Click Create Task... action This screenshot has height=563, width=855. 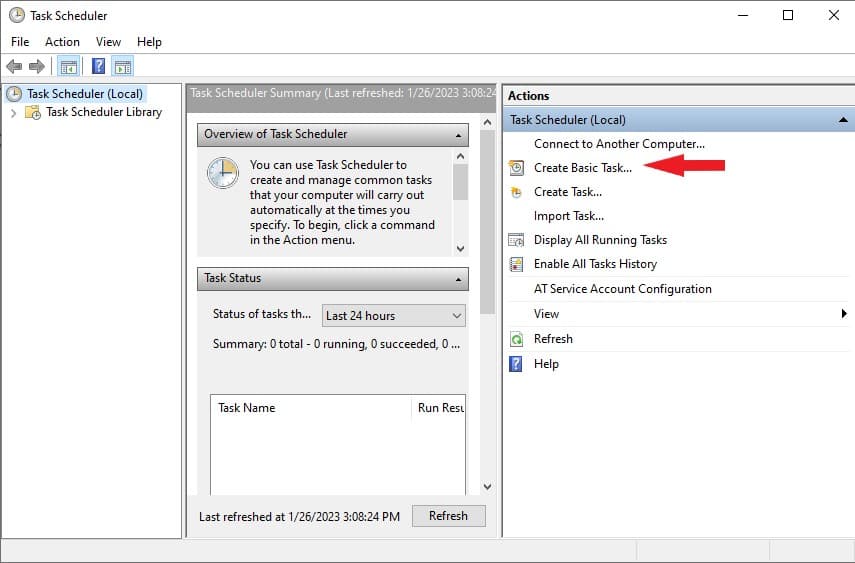tap(568, 192)
